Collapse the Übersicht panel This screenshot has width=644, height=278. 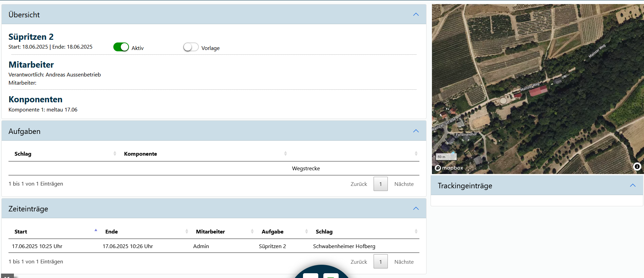[416, 15]
